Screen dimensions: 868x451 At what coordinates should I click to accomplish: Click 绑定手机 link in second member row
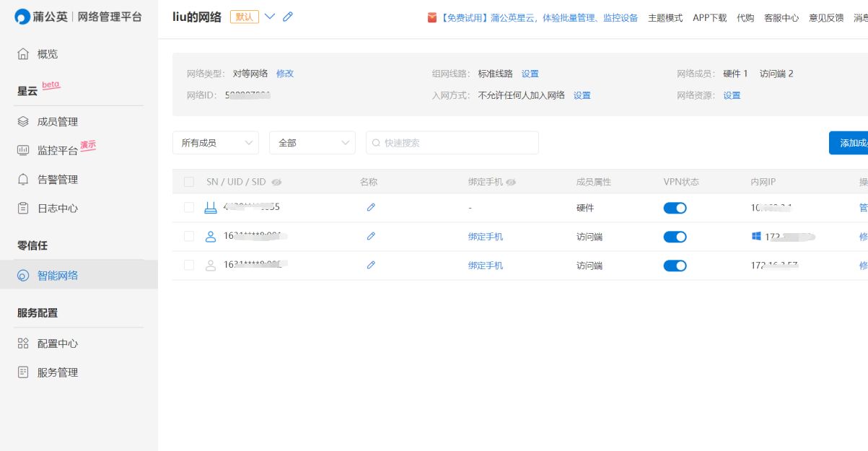coord(486,237)
